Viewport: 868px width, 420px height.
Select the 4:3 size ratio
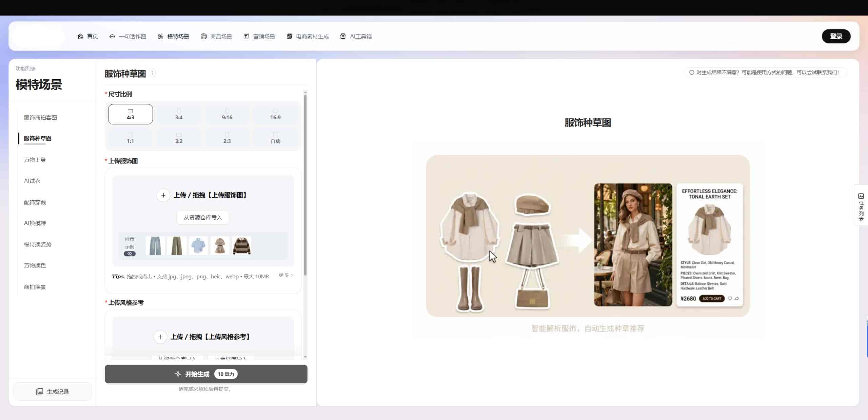(131, 114)
